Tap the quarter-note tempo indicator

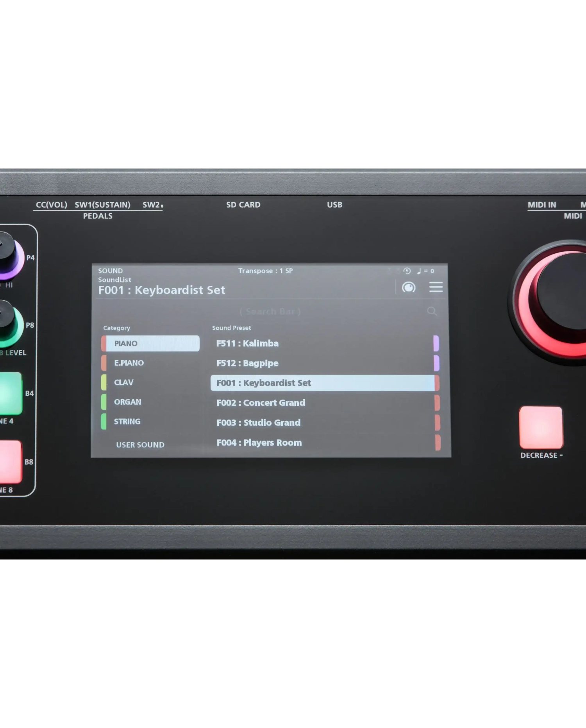(425, 271)
